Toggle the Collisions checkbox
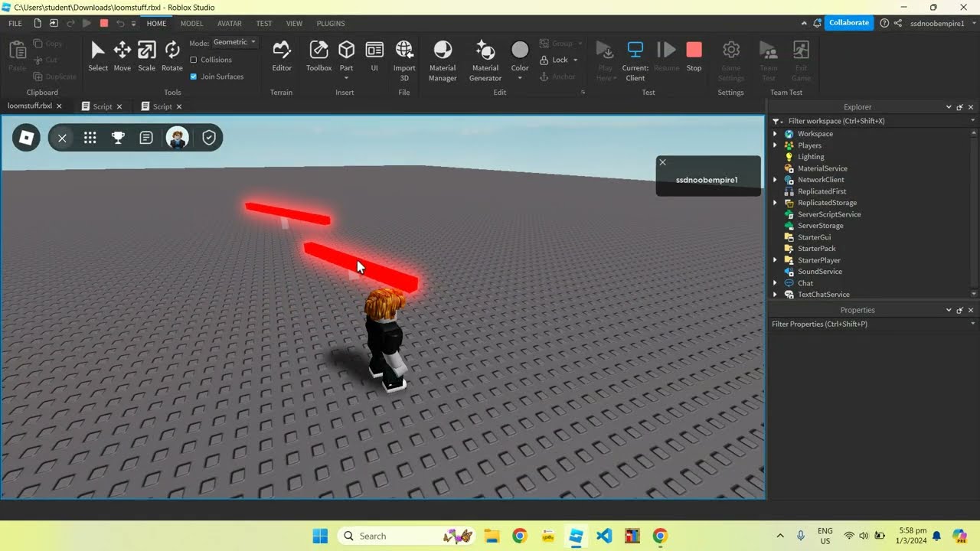Image resolution: width=980 pixels, height=551 pixels. pyautogui.click(x=193, y=60)
